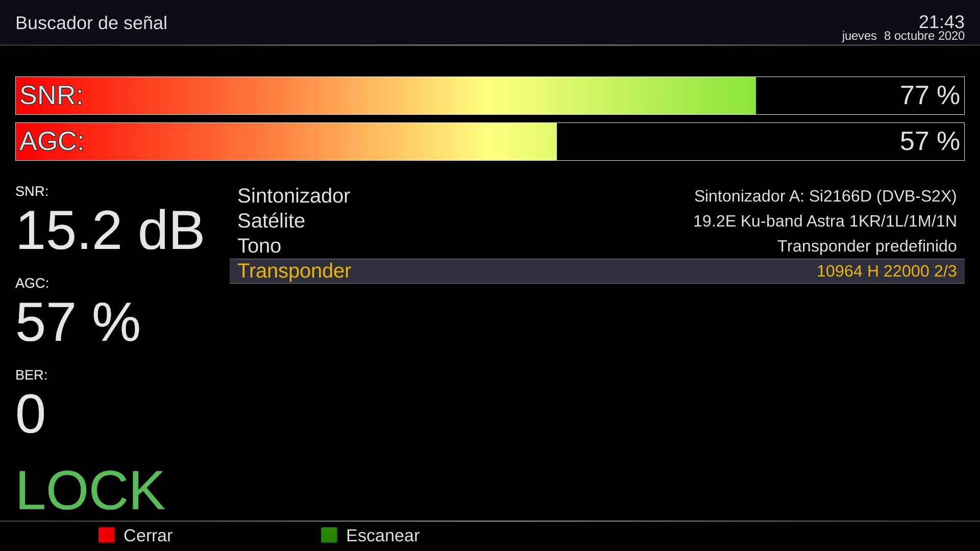Click the Escanear button label

[x=382, y=536]
